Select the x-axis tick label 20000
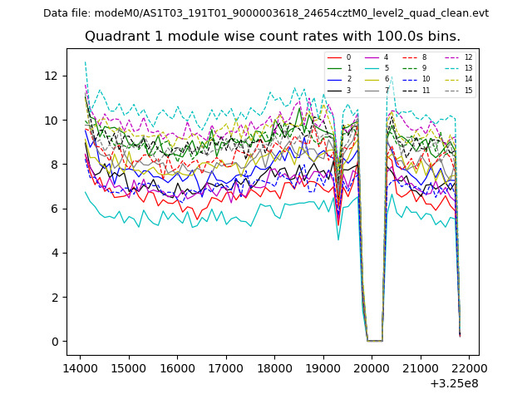Viewport: 532px width, 399px height. point(372,367)
